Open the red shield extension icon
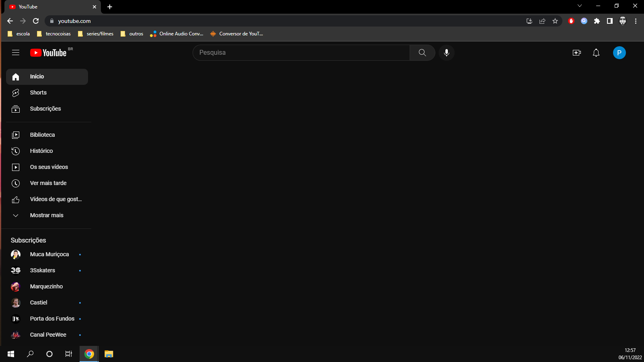This screenshot has width=644, height=362. click(571, 21)
